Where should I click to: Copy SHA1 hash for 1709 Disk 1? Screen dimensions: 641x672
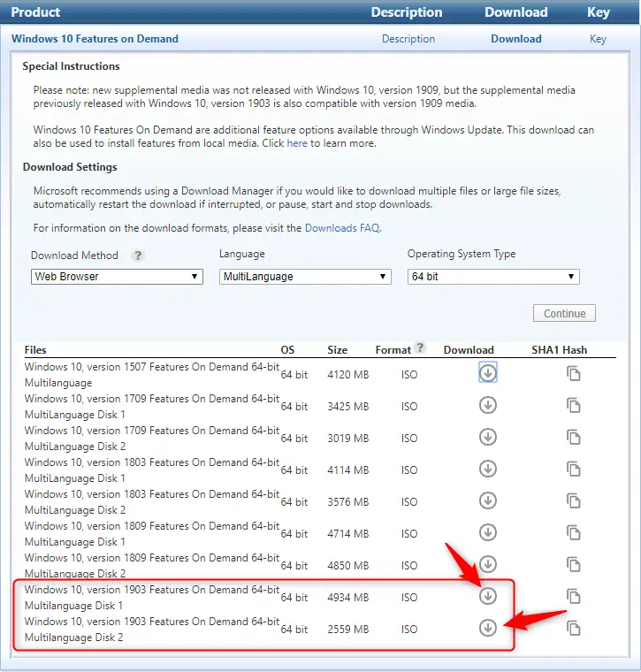[x=573, y=406]
